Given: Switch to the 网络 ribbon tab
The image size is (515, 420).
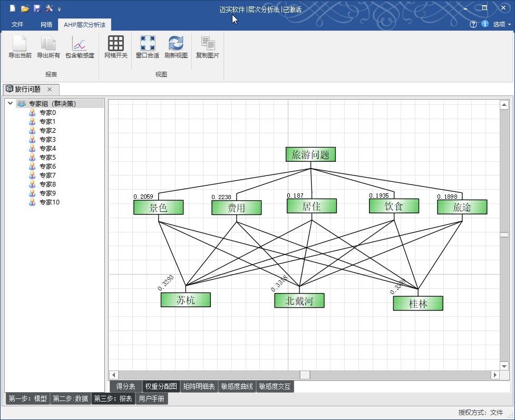Looking at the screenshot, I should tap(46, 24).
